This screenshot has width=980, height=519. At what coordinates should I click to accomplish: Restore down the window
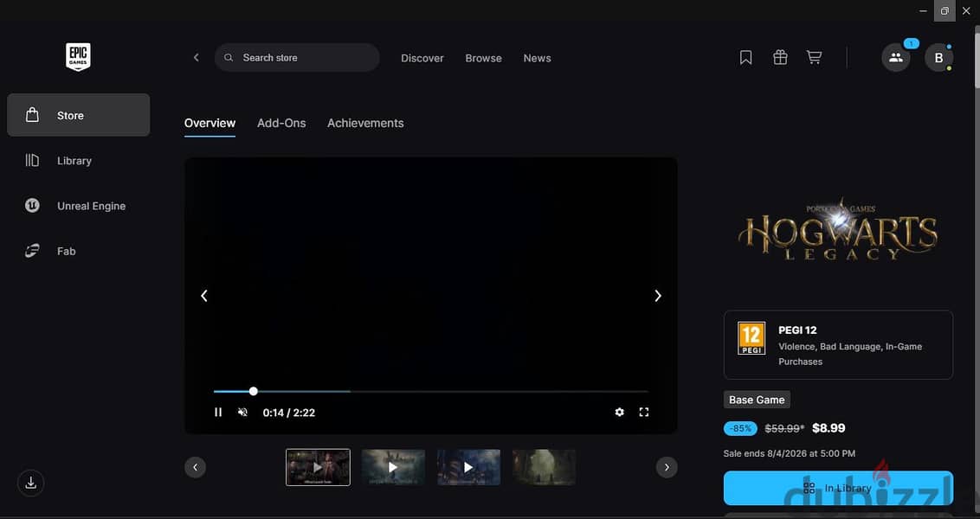pyautogui.click(x=945, y=10)
